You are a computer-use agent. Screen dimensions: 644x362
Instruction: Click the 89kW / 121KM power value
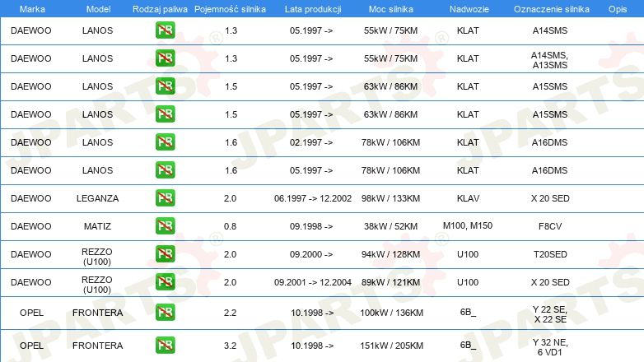390,282
